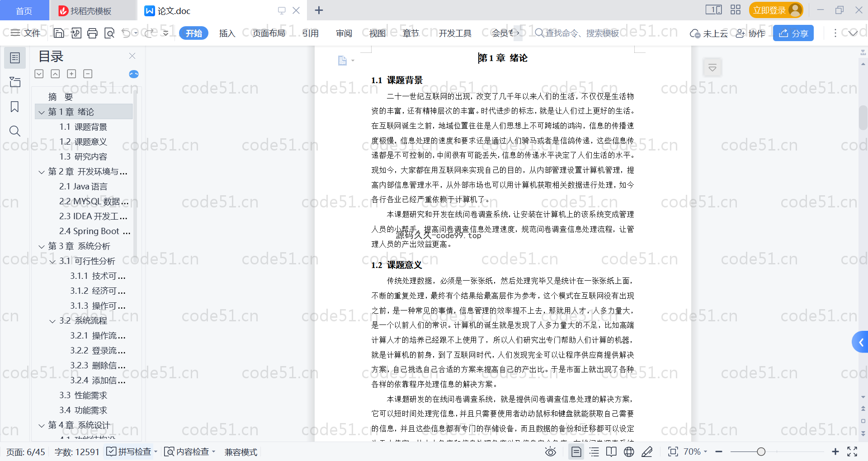This screenshot has height=461, width=868.
Task: Click promote heading plus icon in 目录
Action: coord(71,74)
